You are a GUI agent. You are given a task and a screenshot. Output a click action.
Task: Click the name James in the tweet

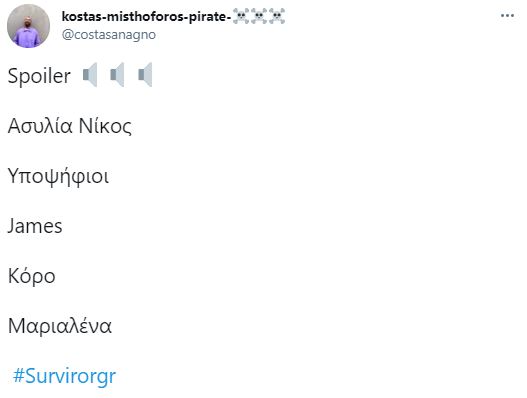coord(35,226)
